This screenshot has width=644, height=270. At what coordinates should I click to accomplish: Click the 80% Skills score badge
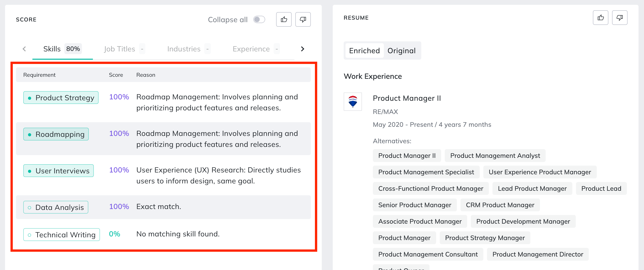(73, 49)
